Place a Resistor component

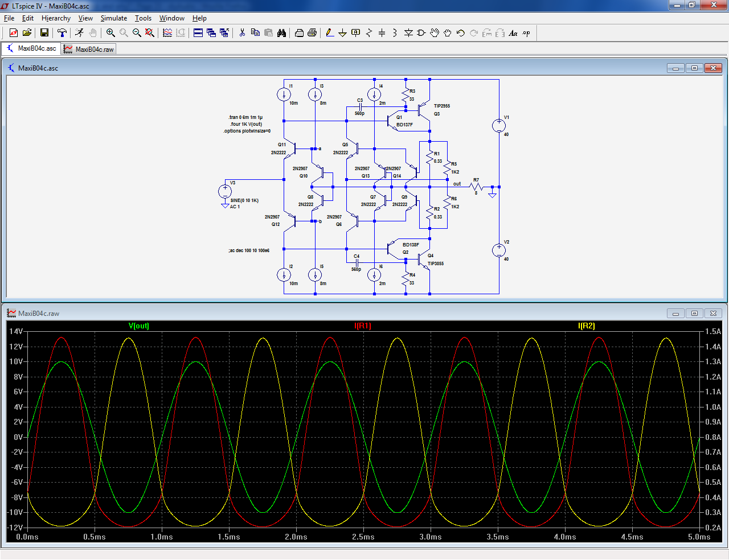pyautogui.click(x=369, y=33)
